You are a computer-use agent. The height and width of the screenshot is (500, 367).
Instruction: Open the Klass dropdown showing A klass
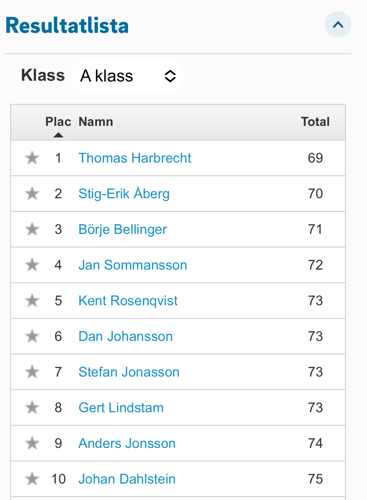click(128, 76)
